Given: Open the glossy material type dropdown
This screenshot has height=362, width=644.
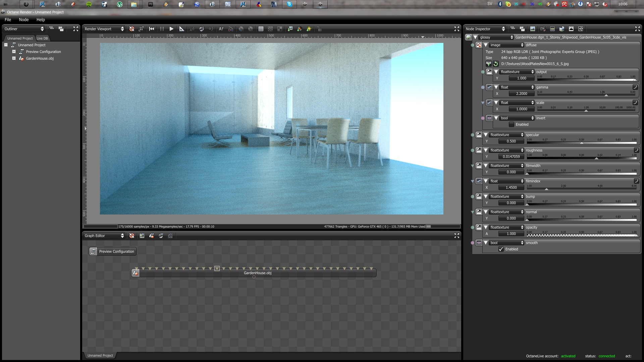Looking at the screenshot, I should point(496,37).
